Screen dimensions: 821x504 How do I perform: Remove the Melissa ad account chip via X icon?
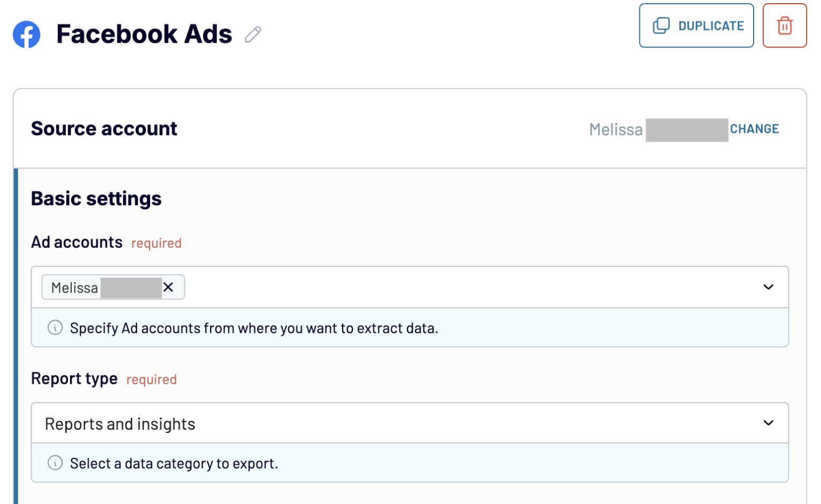pos(168,288)
